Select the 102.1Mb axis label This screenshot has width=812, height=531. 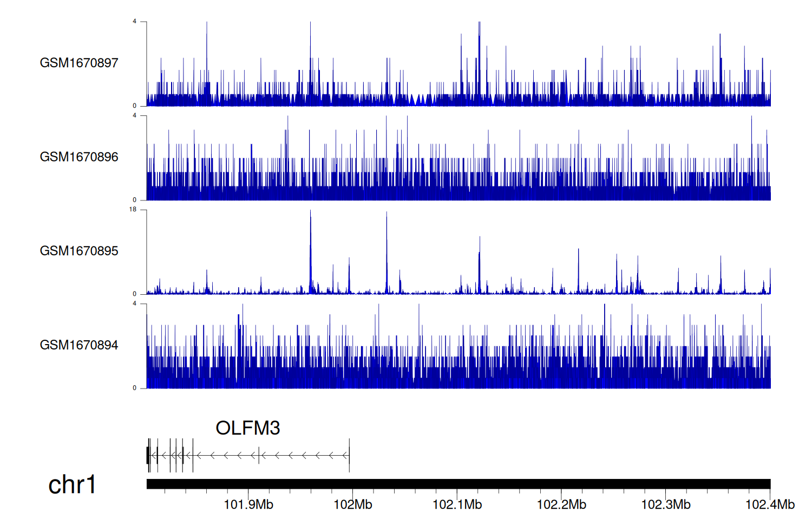(x=457, y=505)
